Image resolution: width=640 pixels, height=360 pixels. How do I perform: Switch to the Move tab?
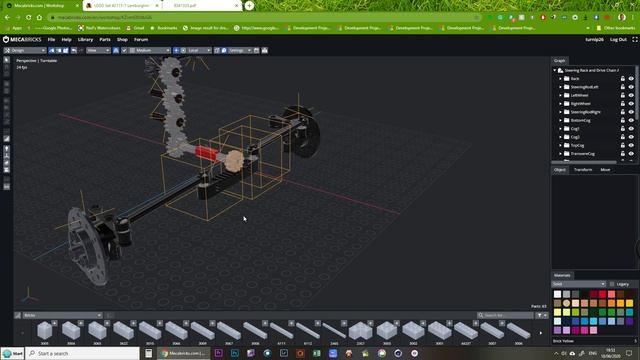[x=605, y=170]
